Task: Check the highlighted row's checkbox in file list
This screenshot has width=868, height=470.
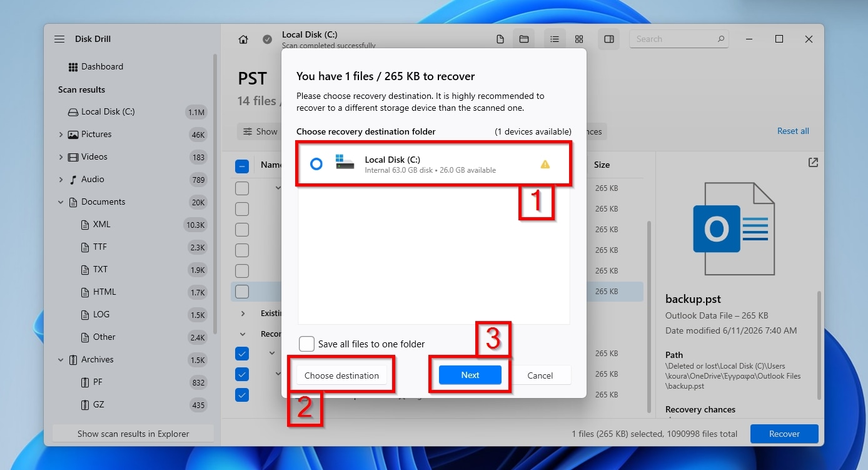Action: (x=242, y=292)
